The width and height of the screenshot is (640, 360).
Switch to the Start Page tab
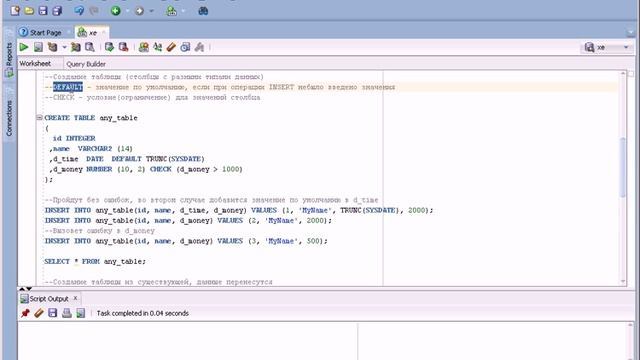click(x=41, y=32)
